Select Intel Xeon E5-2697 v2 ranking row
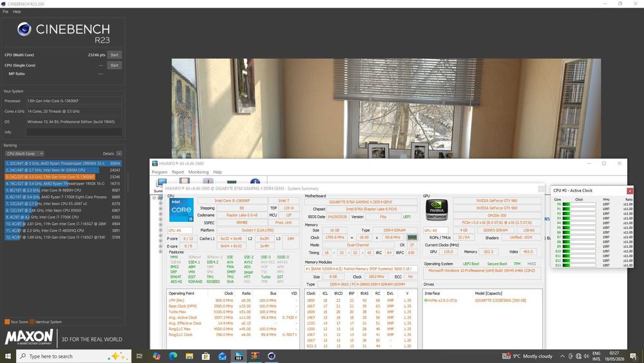 [x=63, y=204]
